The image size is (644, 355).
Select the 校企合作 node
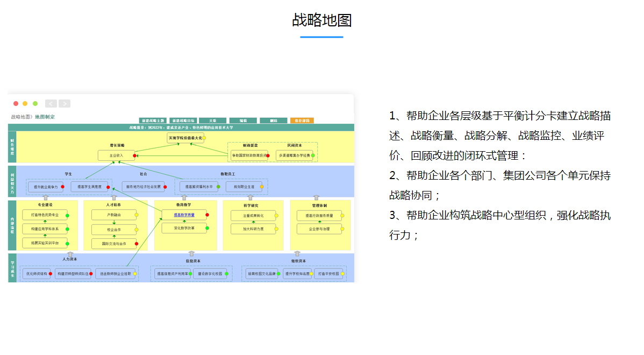114,230
